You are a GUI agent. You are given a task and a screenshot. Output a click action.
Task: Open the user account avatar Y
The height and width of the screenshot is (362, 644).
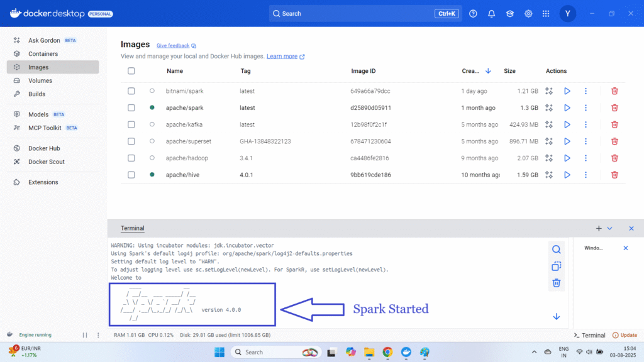(x=568, y=14)
